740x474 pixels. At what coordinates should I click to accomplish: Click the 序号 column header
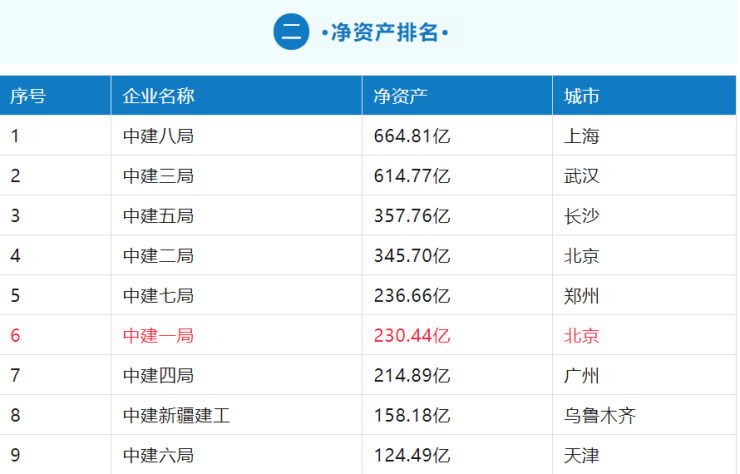point(28,96)
